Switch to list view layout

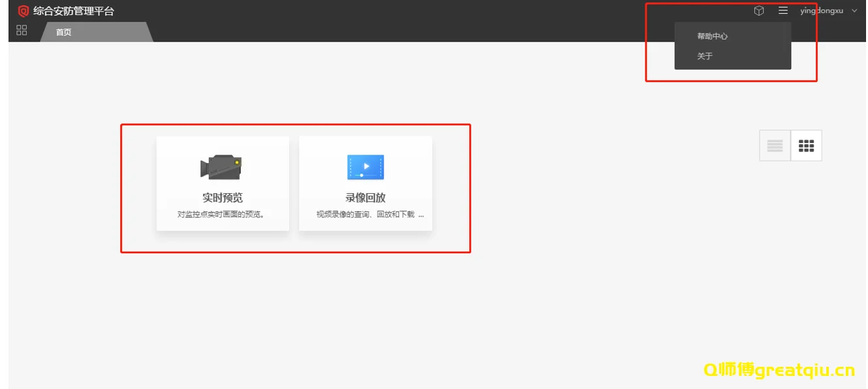click(x=775, y=145)
